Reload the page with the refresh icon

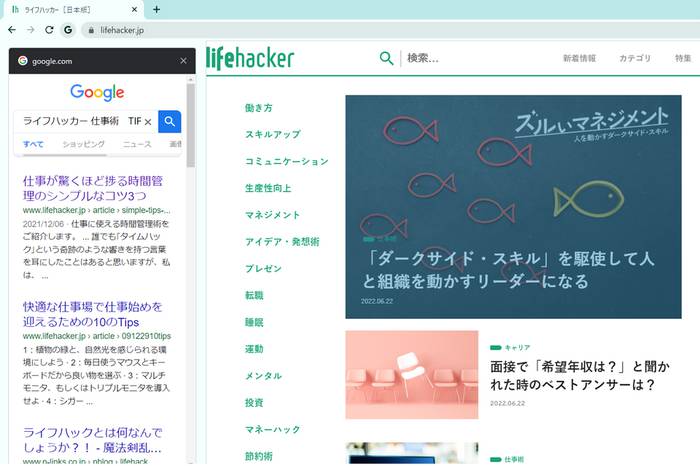tap(49, 30)
